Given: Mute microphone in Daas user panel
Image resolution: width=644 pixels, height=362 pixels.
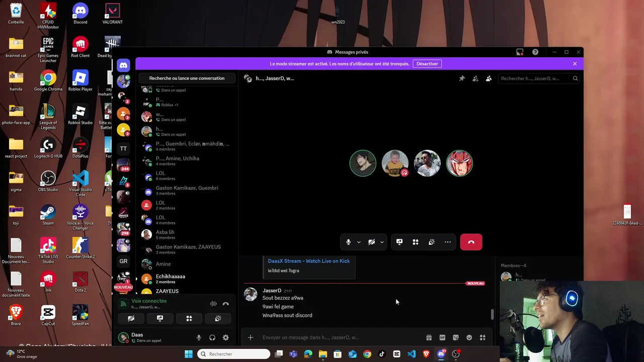Looking at the screenshot, I should coord(199,338).
